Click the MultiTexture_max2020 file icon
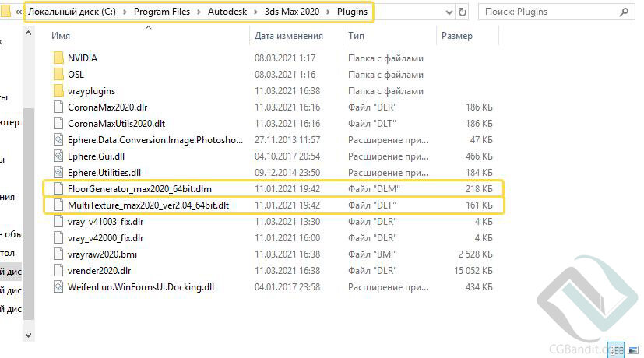 pos(58,205)
